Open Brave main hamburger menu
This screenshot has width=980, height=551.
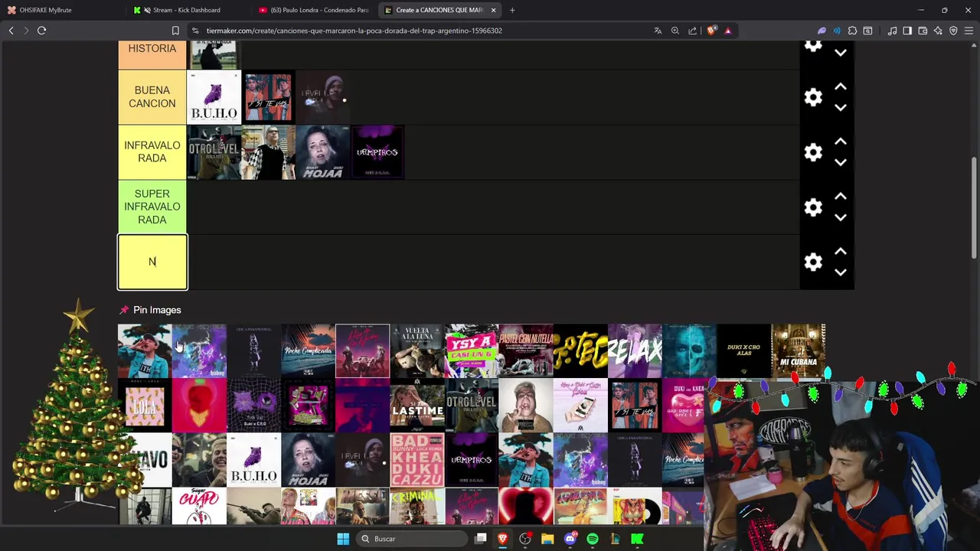[x=969, y=31]
